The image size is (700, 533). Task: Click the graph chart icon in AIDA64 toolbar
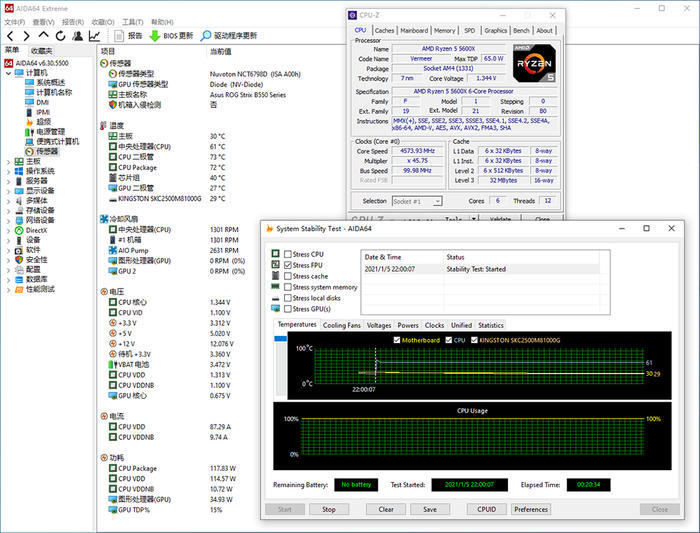(95, 36)
